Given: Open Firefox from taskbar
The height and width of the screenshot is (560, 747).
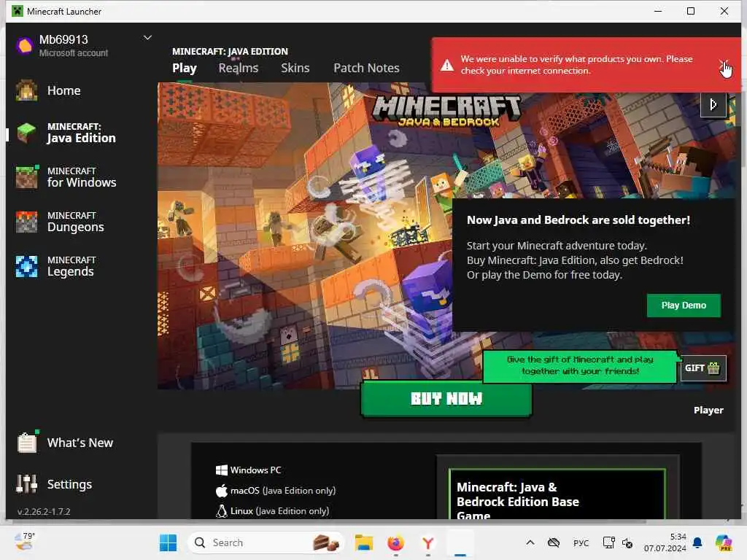Looking at the screenshot, I should pyautogui.click(x=395, y=542).
